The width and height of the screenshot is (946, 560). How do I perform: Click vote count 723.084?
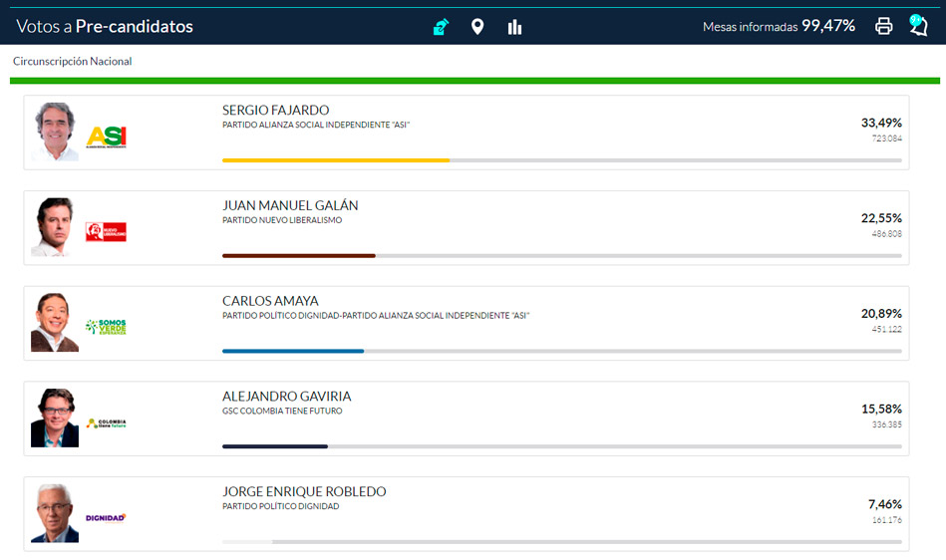[887, 139]
